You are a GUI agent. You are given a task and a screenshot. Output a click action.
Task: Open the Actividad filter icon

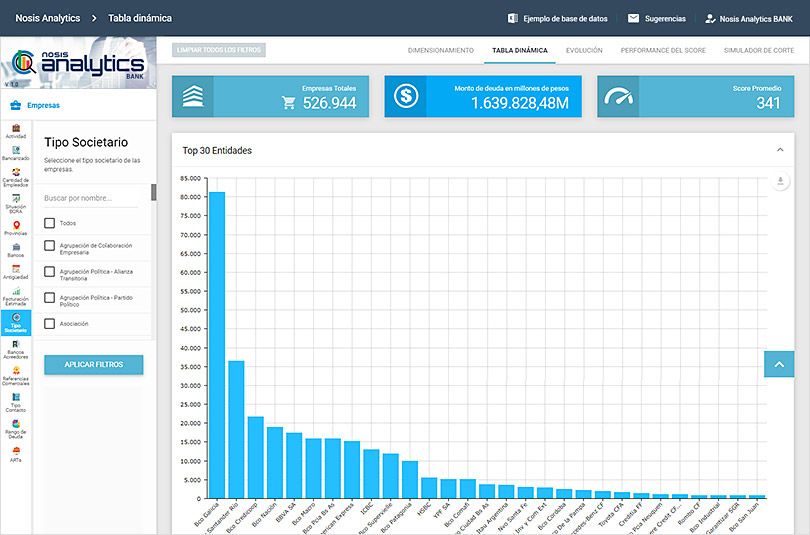pyautogui.click(x=16, y=129)
